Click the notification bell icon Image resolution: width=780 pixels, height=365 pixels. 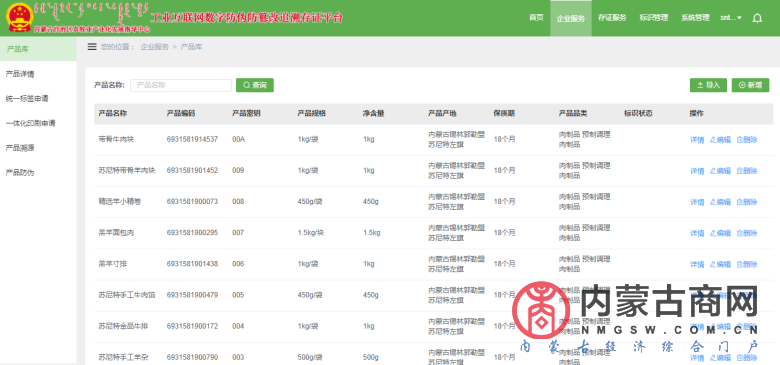[x=757, y=18]
